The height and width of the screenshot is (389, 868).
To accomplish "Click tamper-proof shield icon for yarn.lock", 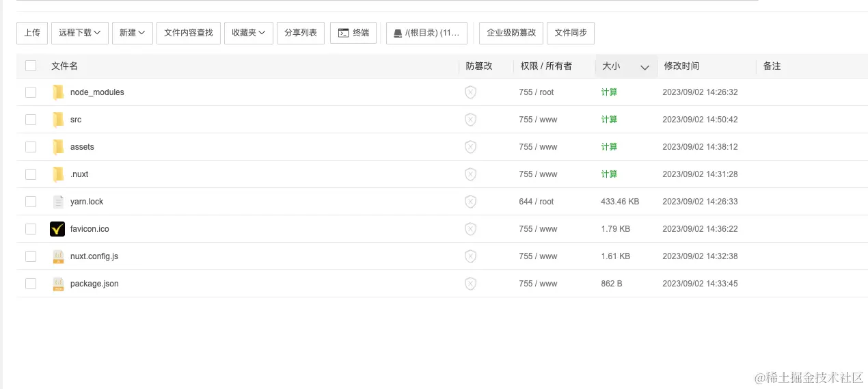I will coord(470,202).
